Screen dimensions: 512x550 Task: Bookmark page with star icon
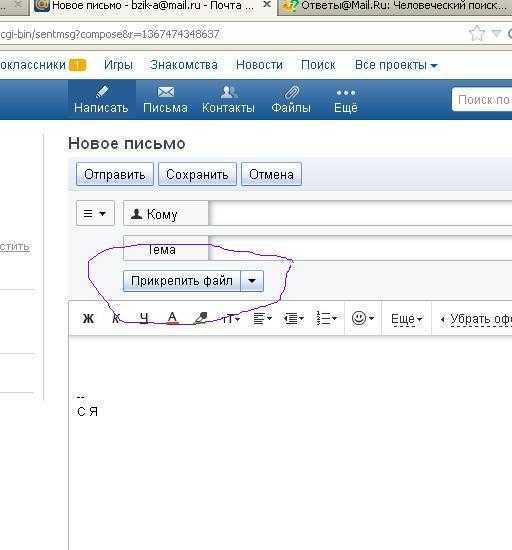click(477, 34)
